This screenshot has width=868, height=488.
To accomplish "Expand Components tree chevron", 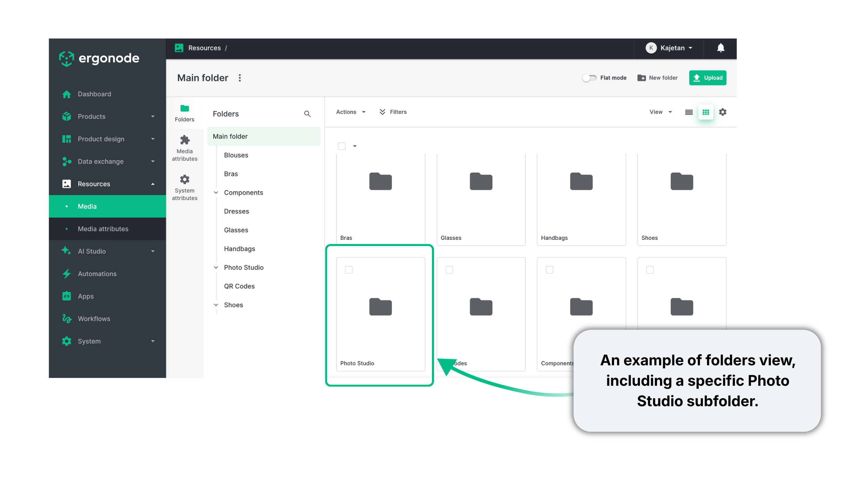I will (x=216, y=193).
